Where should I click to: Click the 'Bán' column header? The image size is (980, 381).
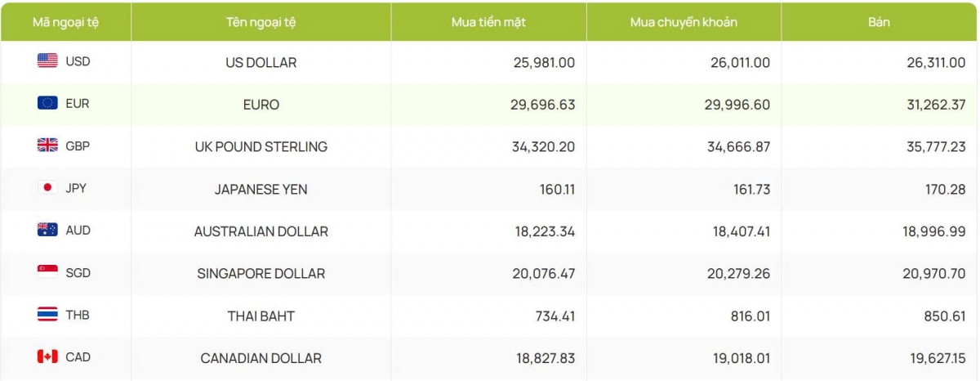[879, 22]
